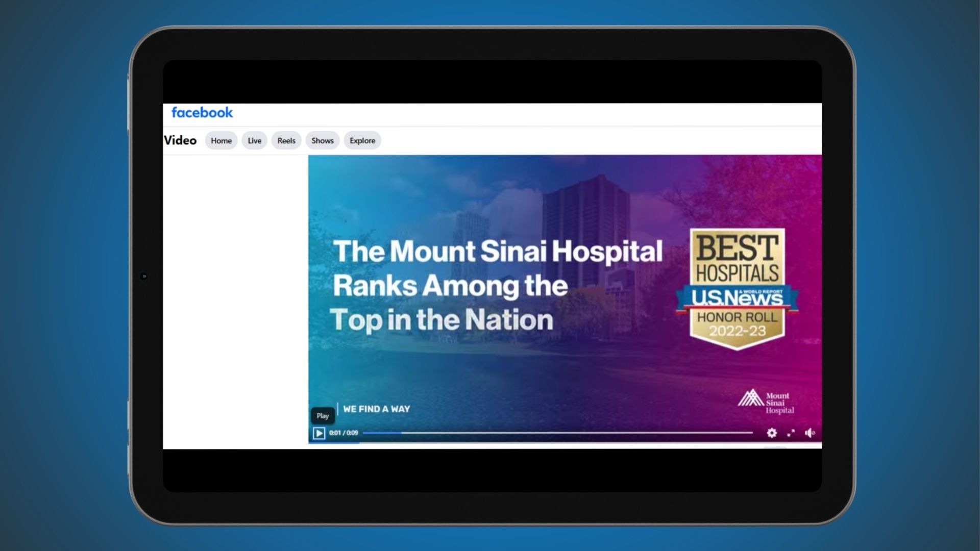Click the Play tooltip label
Screen dimensions: 980x551
tap(323, 416)
